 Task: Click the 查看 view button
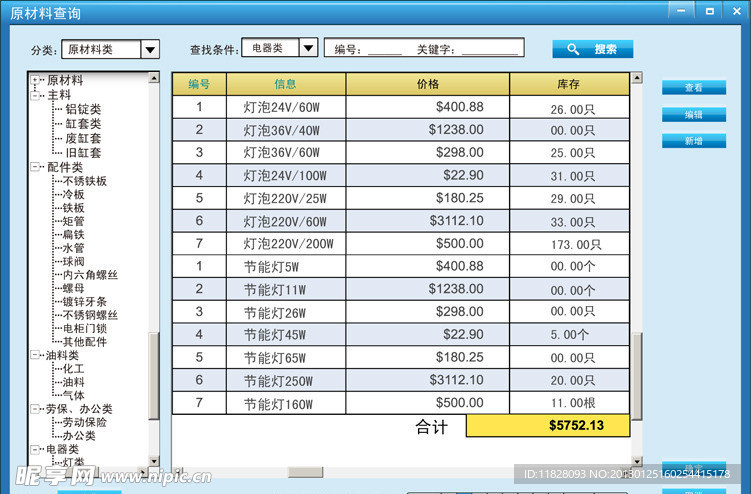pyautogui.click(x=693, y=88)
